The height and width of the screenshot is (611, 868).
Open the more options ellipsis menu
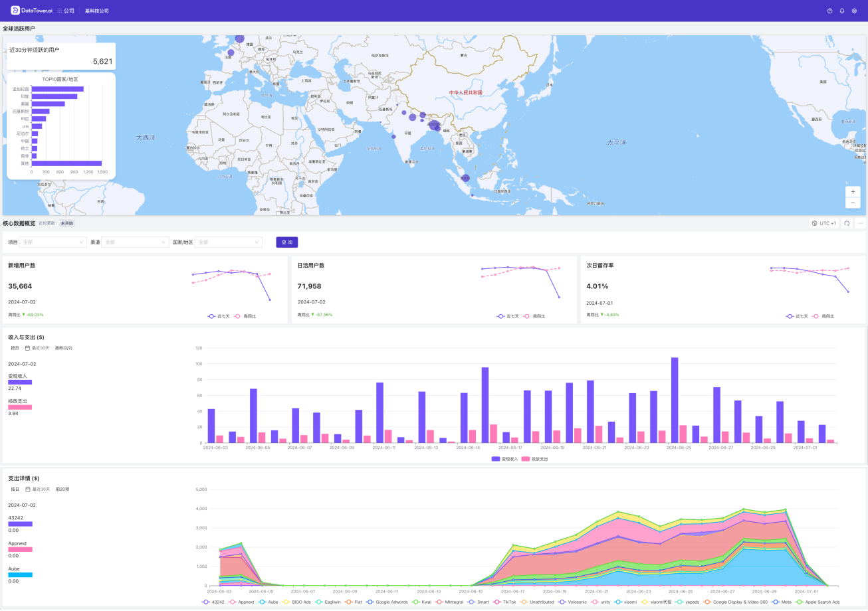860,223
